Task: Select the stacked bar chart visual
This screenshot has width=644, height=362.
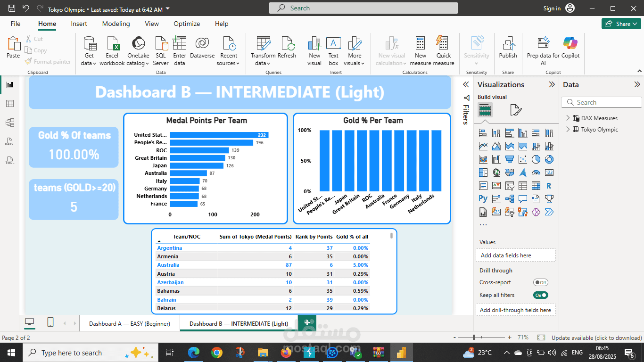Action: [x=483, y=133]
